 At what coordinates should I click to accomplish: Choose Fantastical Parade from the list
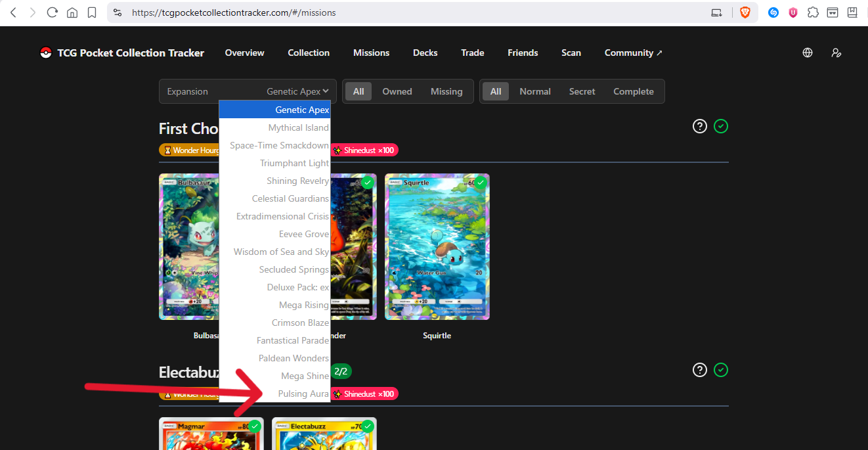pos(274,340)
